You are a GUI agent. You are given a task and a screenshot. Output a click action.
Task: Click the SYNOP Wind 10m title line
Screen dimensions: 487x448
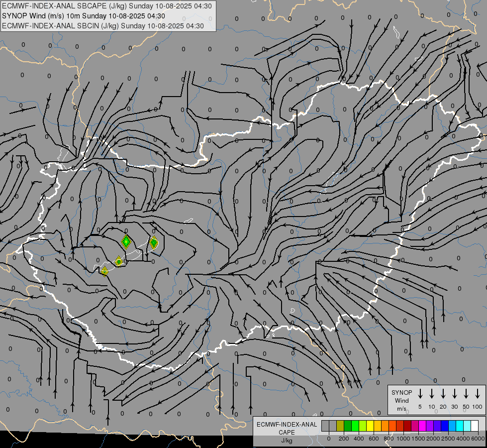point(83,16)
